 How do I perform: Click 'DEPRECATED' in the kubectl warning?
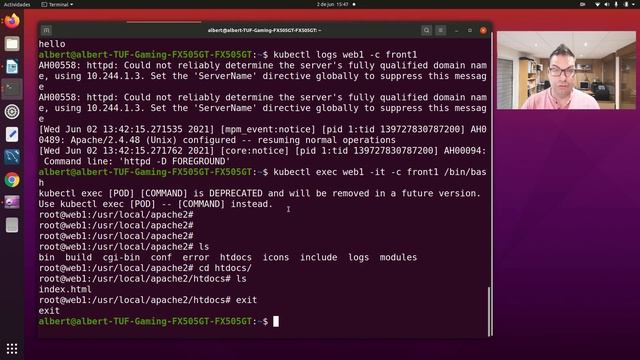click(x=236, y=193)
